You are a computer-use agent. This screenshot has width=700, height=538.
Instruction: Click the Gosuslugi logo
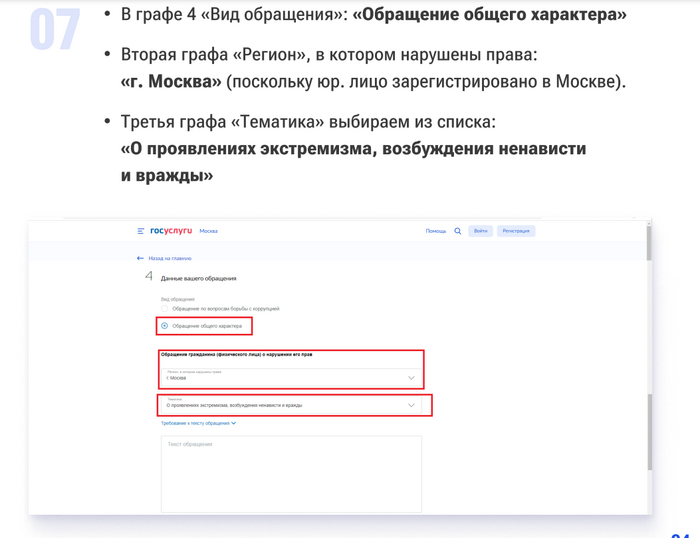coord(171,231)
